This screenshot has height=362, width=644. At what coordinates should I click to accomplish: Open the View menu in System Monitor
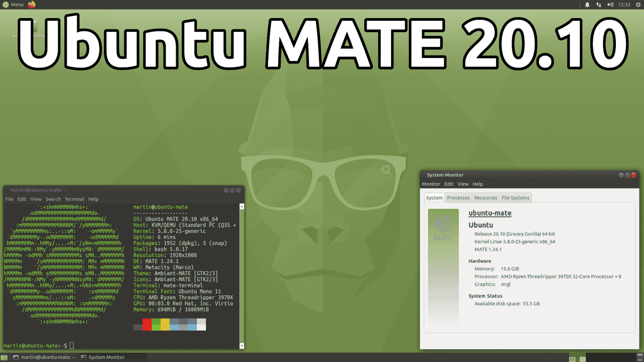pos(463,184)
